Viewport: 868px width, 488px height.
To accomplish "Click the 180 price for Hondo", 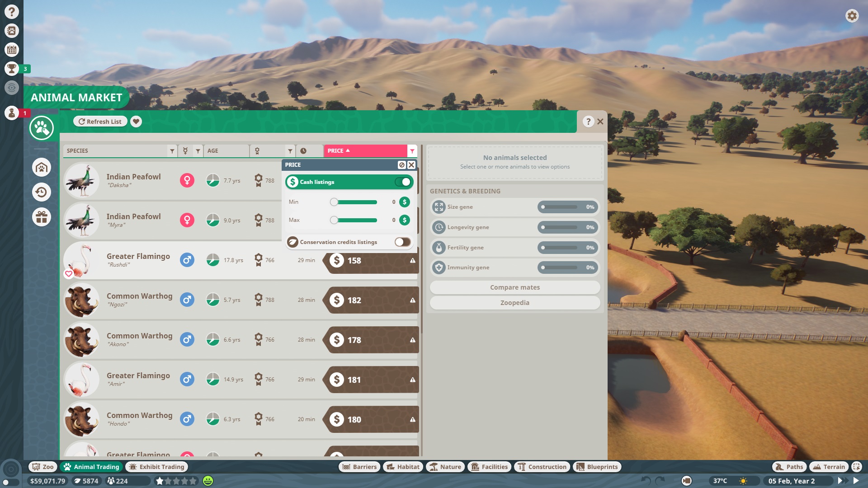I will [371, 419].
